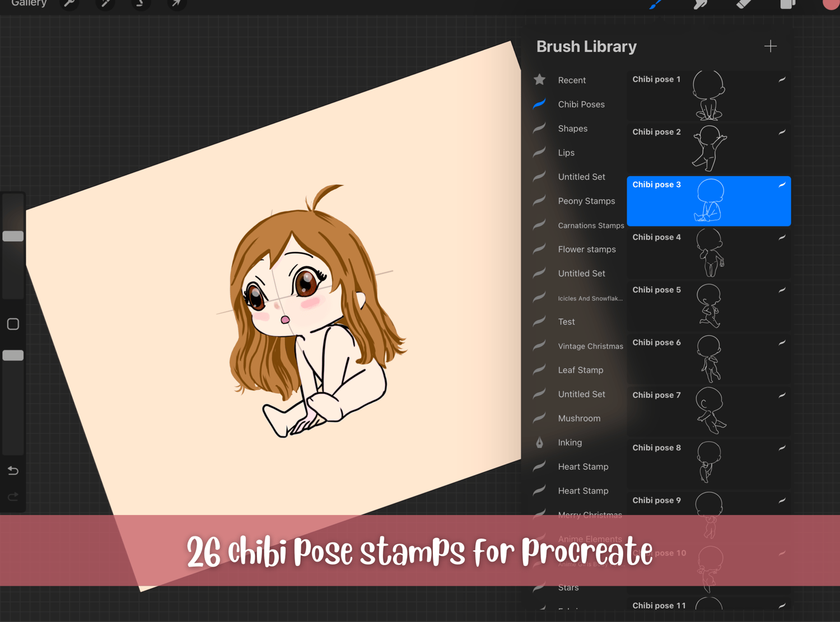Open the Gallery
The width and height of the screenshot is (840, 622).
29,3
